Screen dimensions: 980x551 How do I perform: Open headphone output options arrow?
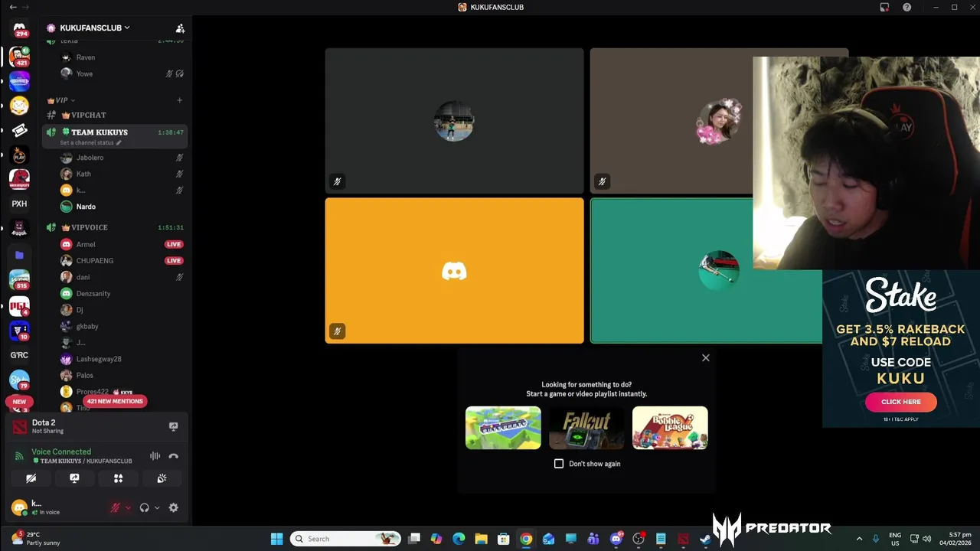tap(157, 507)
